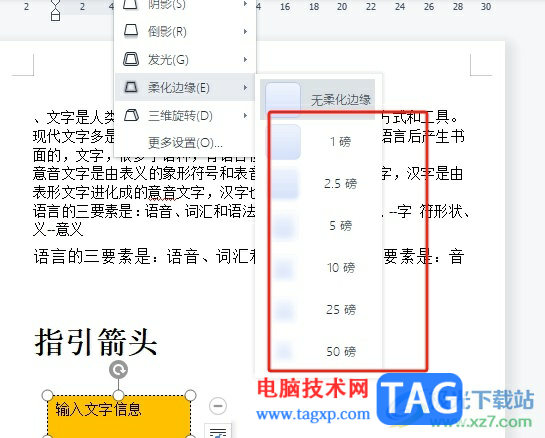Click the rotate handle above the shape
The image size is (545, 438).
(x=119, y=370)
